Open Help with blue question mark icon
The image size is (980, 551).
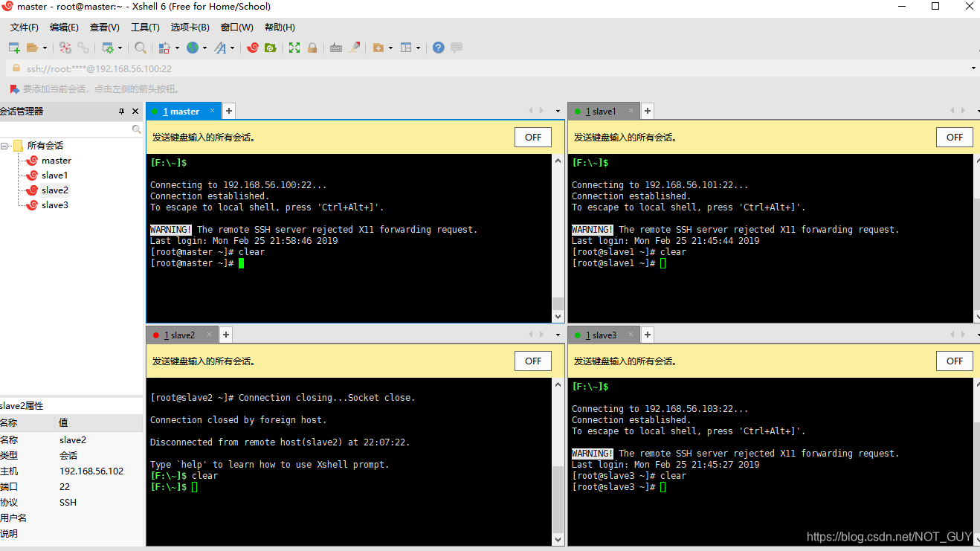pos(439,48)
